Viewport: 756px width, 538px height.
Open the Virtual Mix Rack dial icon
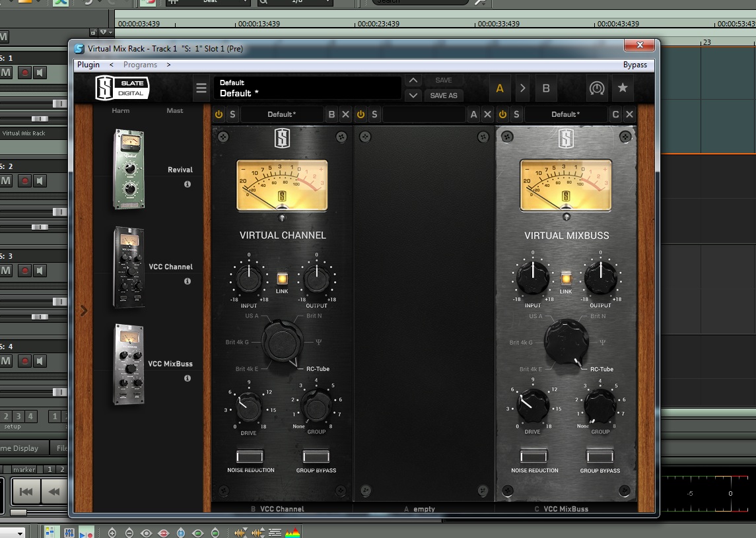(x=597, y=88)
